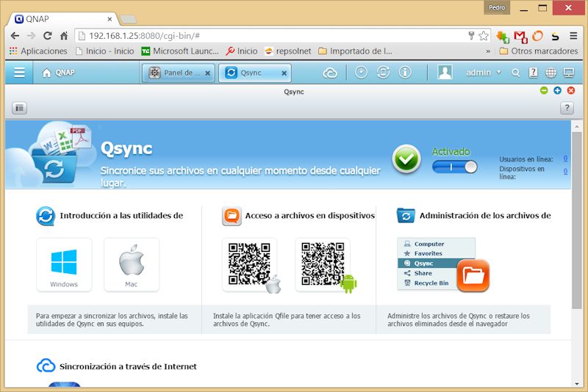
Task: Open a new browser tab
Action: point(129,19)
